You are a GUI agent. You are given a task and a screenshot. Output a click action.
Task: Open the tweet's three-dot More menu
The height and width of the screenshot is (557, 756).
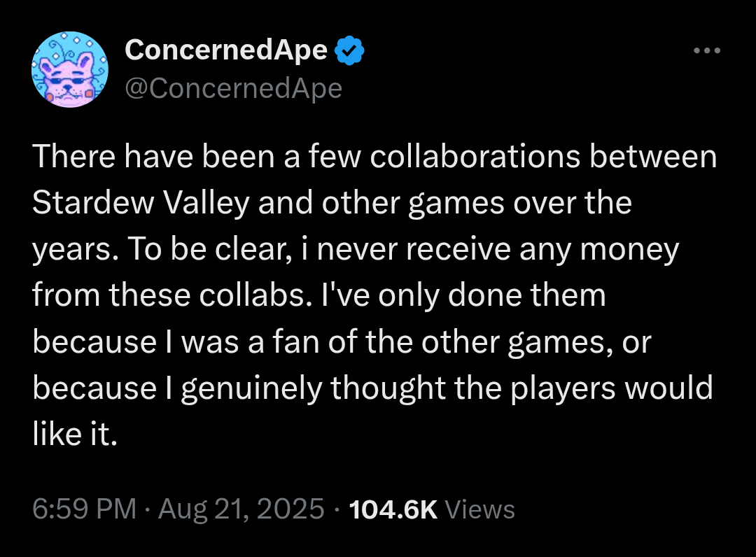[x=706, y=50]
